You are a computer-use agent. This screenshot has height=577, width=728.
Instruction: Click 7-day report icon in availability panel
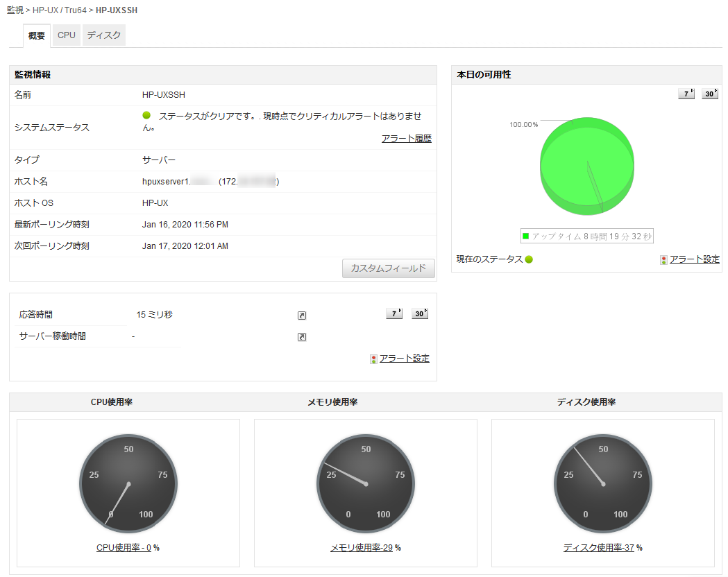[x=686, y=94]
